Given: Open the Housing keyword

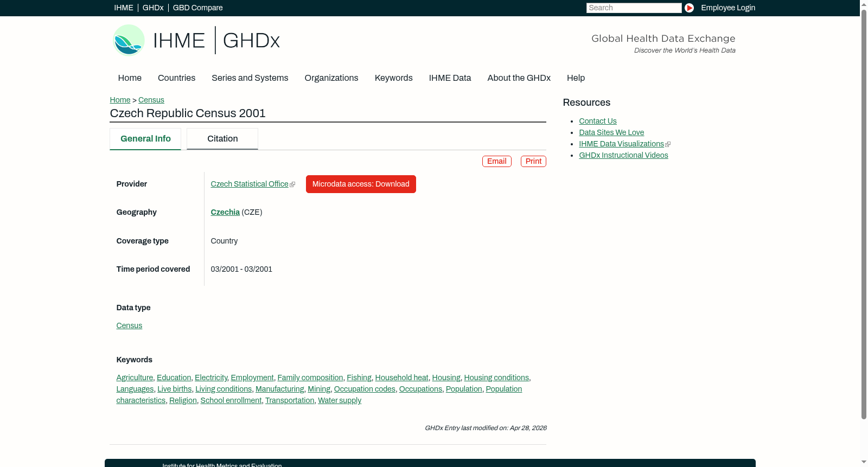Looking at the screenshot, I should point(446,378).
